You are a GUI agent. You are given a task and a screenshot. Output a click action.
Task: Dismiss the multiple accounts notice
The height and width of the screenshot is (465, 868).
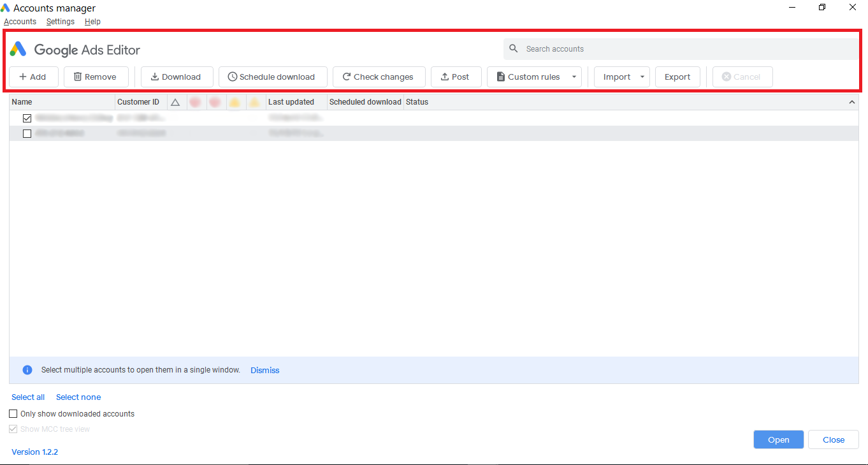(265, 370)
